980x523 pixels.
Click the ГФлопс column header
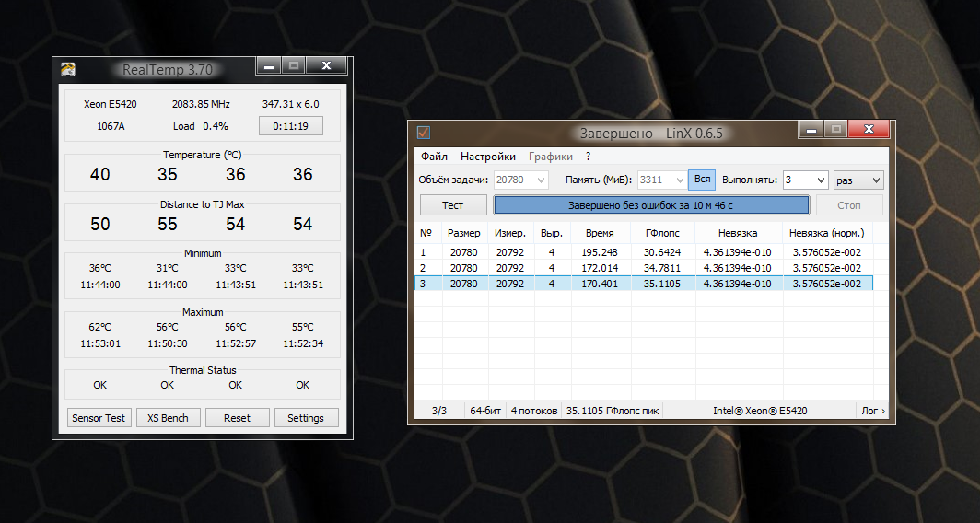[662, 233]
